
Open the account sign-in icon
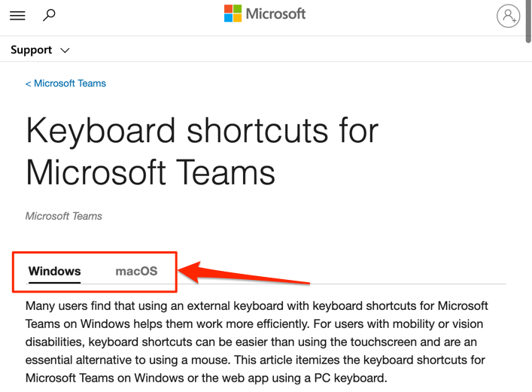[x=509, y=16]
